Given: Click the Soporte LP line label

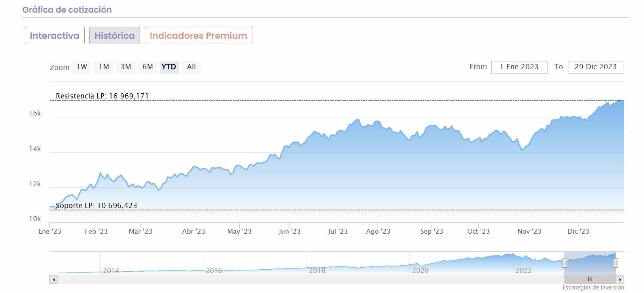Looking at the screenshot, I should point(97,206).
